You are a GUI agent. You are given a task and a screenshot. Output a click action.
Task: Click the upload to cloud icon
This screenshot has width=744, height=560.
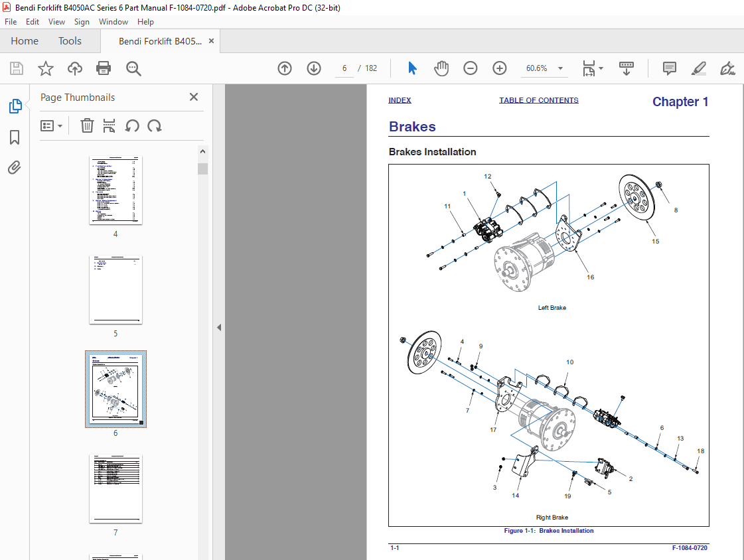point(74,68)
